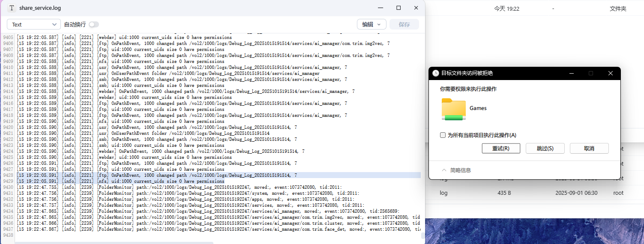Click the Games folder icon in dialog
This screenshot has height=244, width=644.
coord(453,109)
